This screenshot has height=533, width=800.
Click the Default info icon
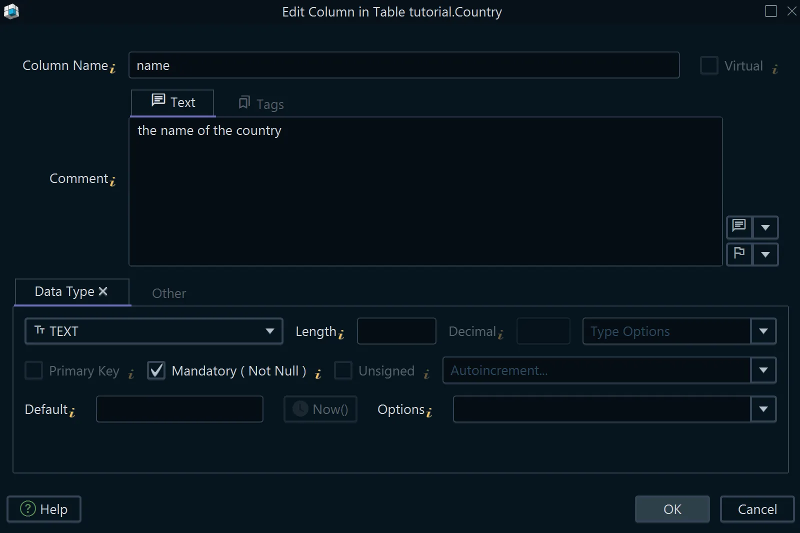[x=72, y=412]
